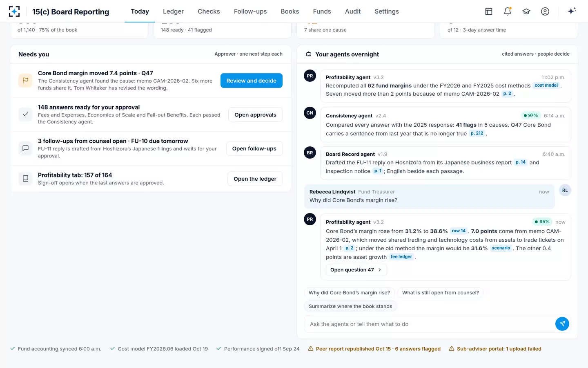This screenshot has width=588, height=368.
Task: Click the app logo icon
Action: [x=14, y=11]
